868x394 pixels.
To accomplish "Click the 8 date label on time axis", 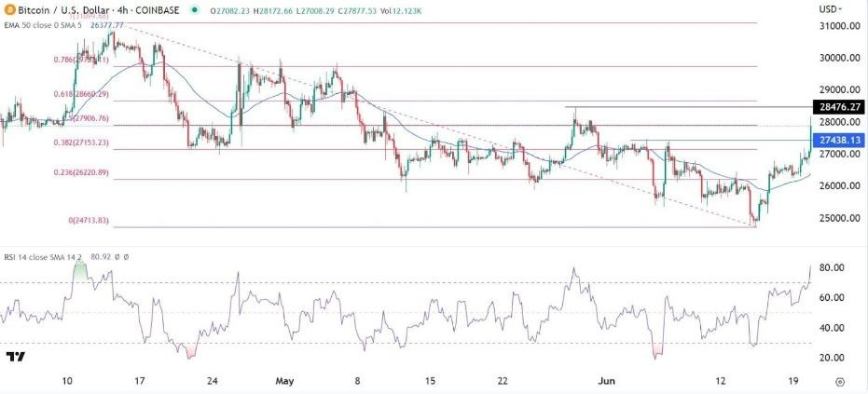I will pyautogui.click(x=358, y=381).
